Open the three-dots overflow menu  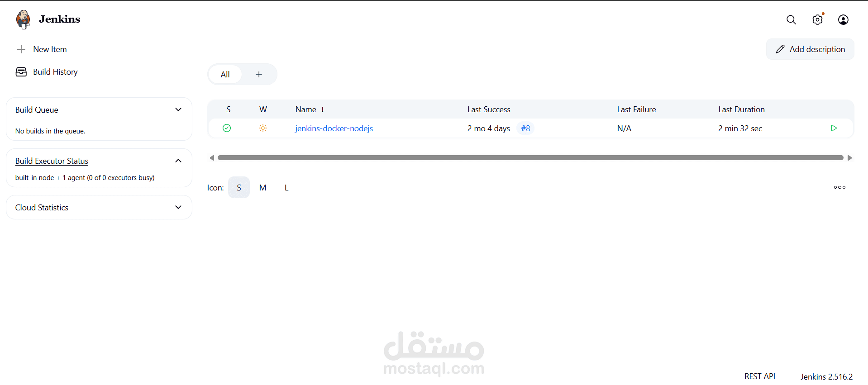pos(839,187)
